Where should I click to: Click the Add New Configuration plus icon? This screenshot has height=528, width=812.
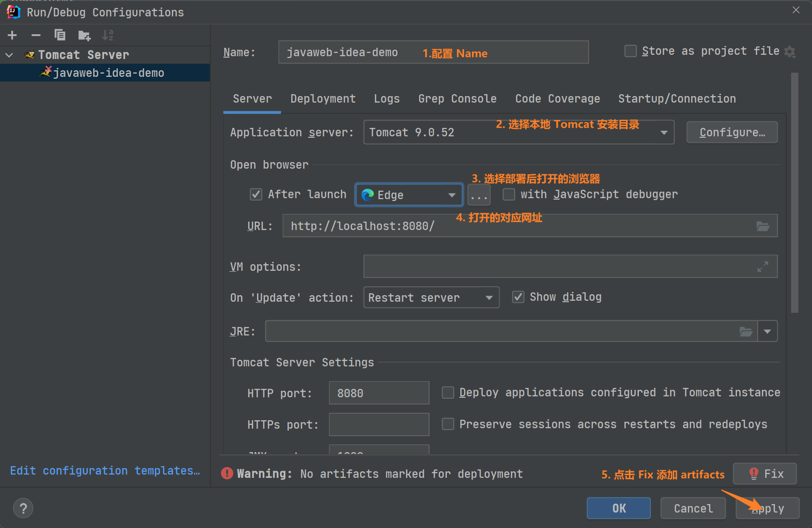click(x=12, y=35)
